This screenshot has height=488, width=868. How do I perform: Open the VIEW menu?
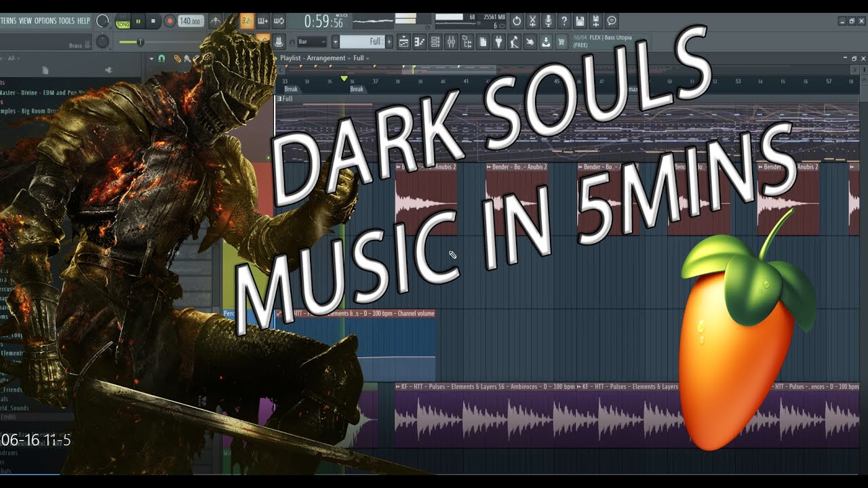pyautogui.click(x=25, y=21)
